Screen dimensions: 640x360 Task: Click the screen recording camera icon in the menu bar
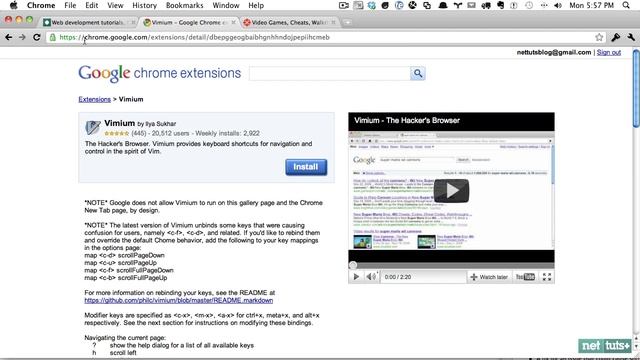344,5
